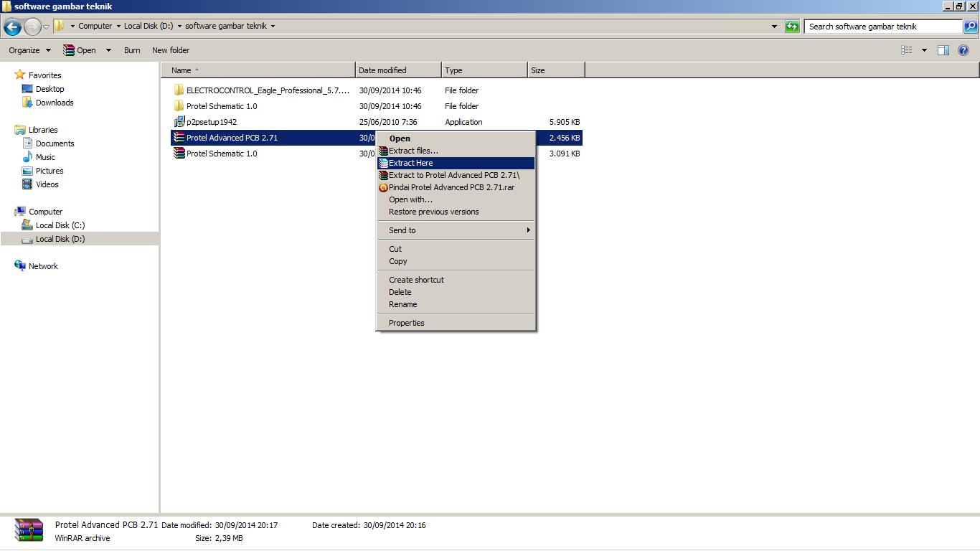The image size is (980, 551).
Task: Click the search magnifier icon
Action: tap(970, 27)
